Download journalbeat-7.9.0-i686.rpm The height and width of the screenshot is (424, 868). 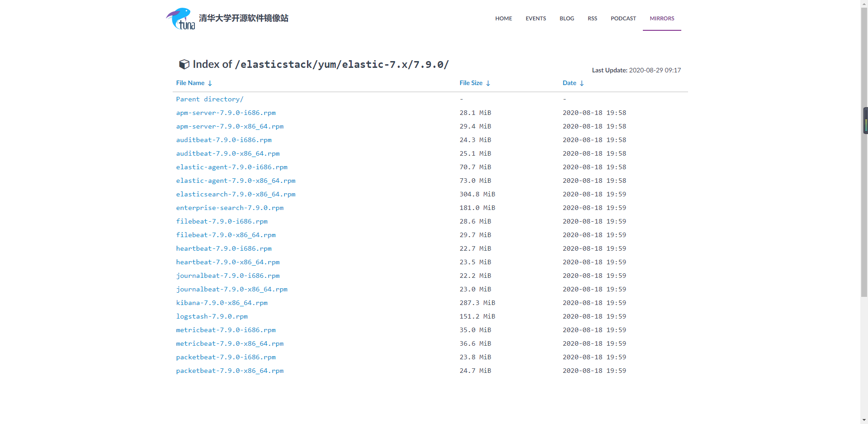click(x=228, y=276)
